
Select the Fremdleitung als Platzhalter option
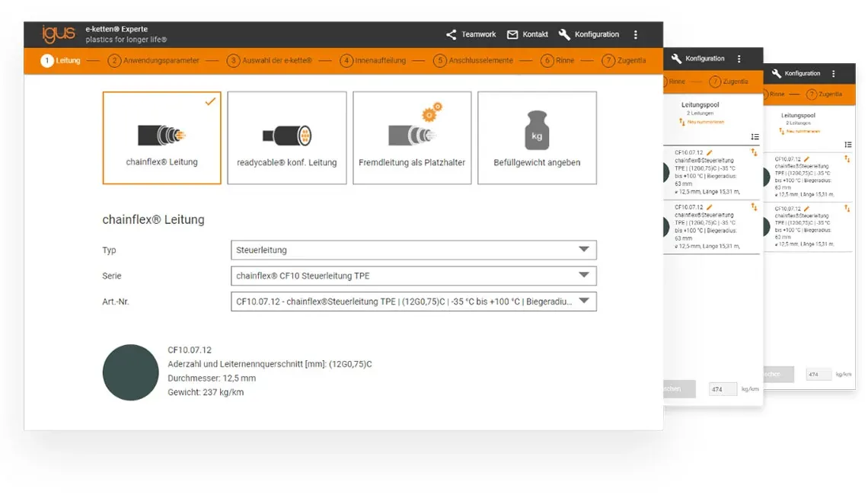click(x=412, y=137)
